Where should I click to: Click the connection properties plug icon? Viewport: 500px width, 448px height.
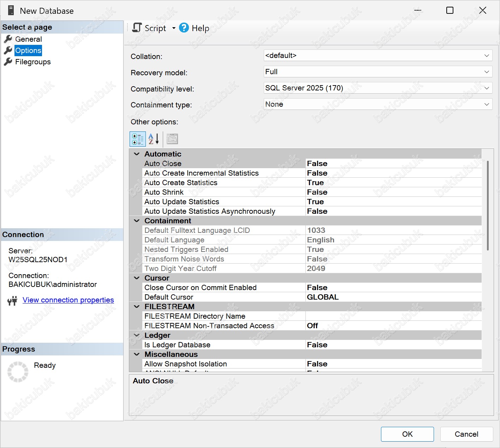(12, 301)
